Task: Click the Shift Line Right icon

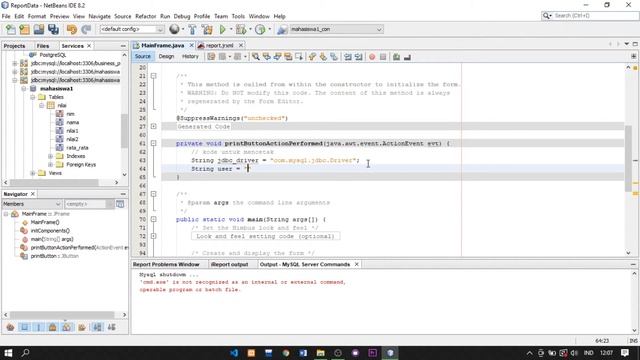Action: (x=359, y=57)
